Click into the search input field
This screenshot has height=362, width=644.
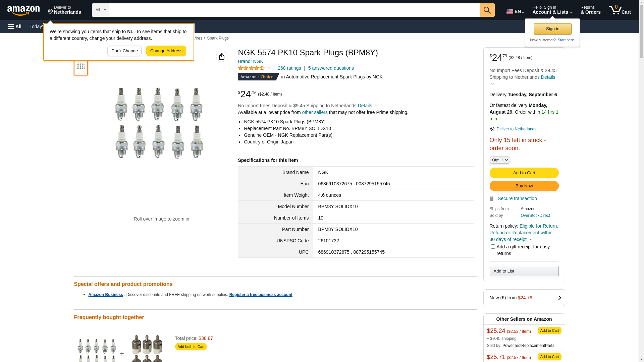point(294,10)
